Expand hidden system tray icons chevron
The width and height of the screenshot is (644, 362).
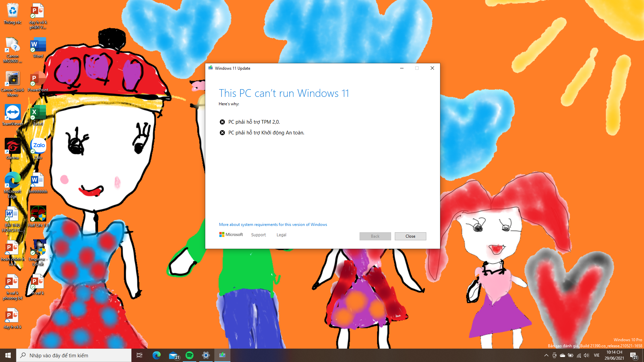pyautogui.click(x=546, y=355)
